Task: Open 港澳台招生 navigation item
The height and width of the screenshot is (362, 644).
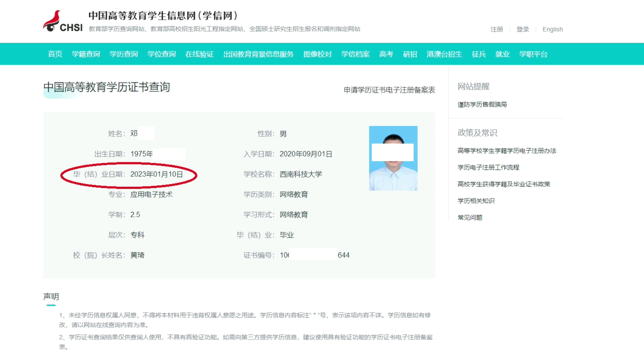Action: [444, 54]
